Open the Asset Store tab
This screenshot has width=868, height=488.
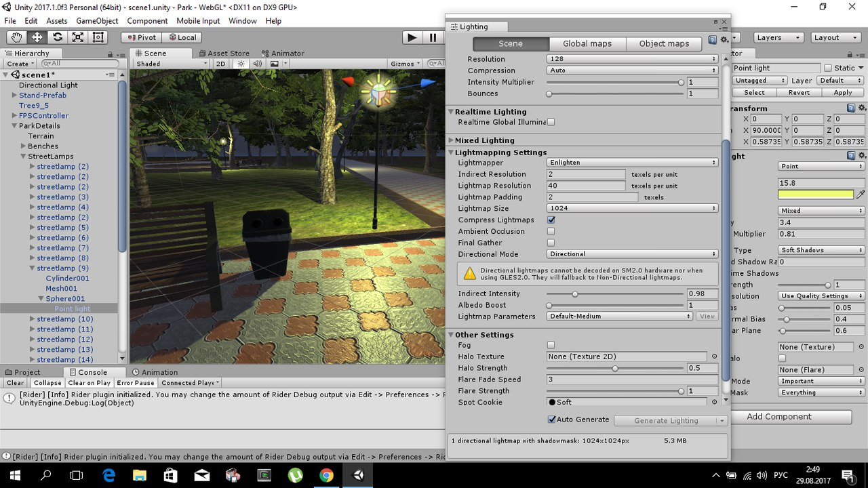click(x=224, y=54)
